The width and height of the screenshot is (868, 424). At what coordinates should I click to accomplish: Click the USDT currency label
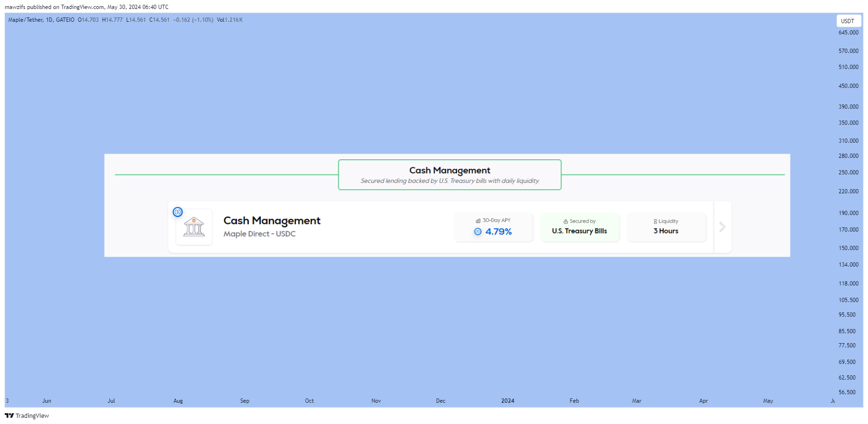848,21
